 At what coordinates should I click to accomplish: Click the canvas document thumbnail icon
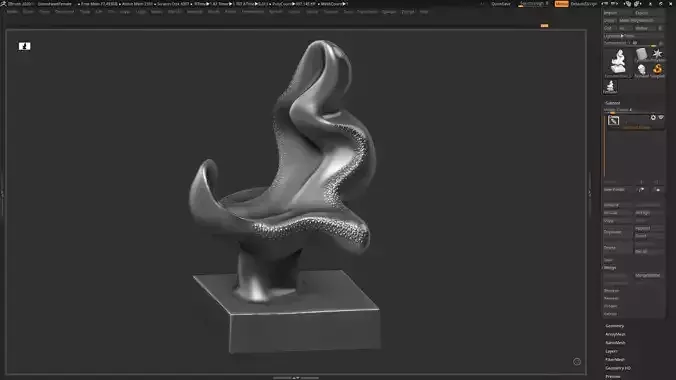coord(25,46)
